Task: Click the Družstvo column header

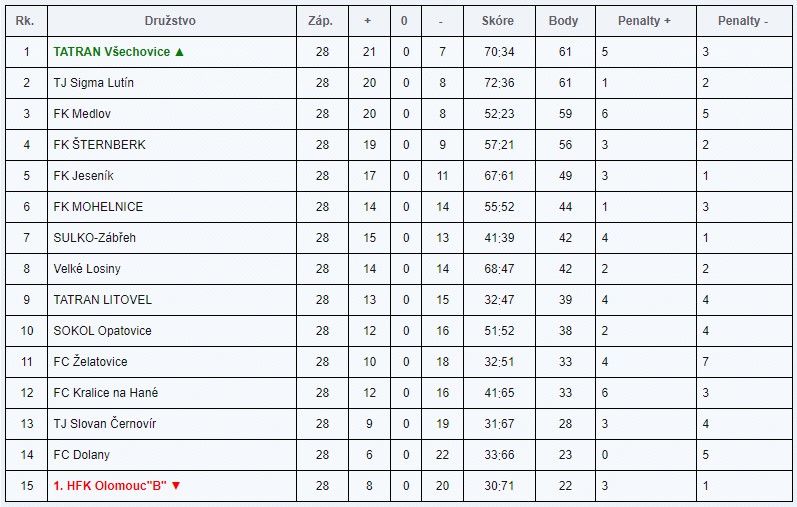Action: [x=169, y=21]
